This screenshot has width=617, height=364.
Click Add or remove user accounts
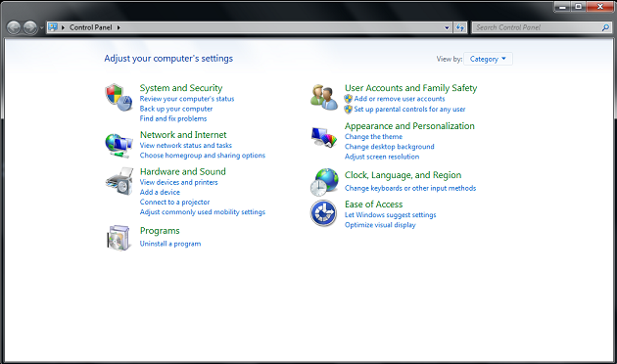[x=400, y=99]
